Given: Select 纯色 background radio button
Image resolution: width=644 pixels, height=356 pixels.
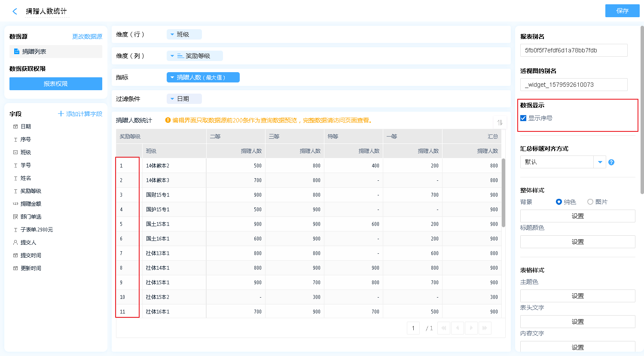Looking at the screenshot, I should pyautogui.click(x=559, y=202).
